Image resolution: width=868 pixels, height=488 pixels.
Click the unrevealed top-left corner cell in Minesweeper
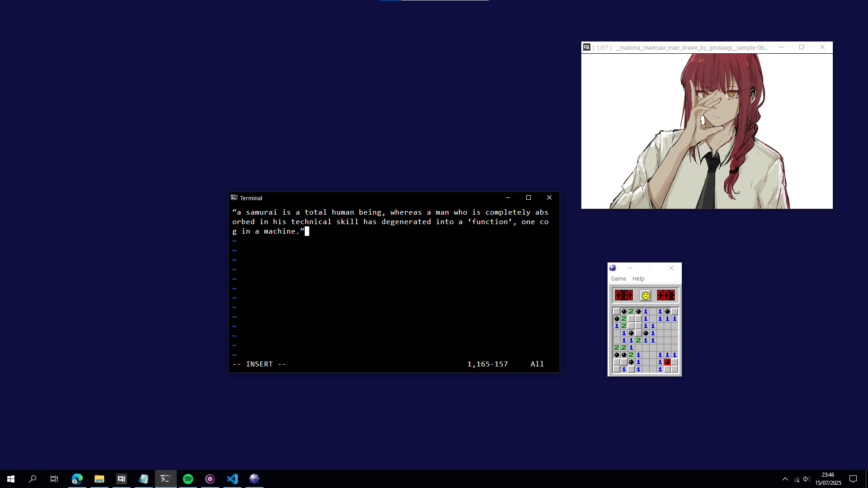(617, 311)
